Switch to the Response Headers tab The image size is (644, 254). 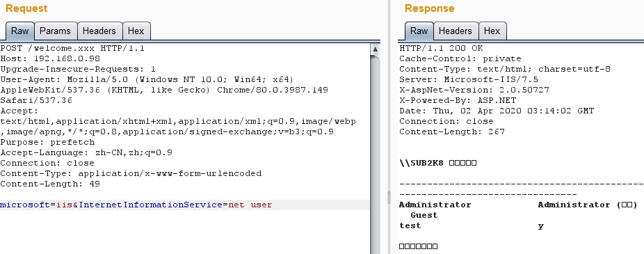(x=455, y=31)
